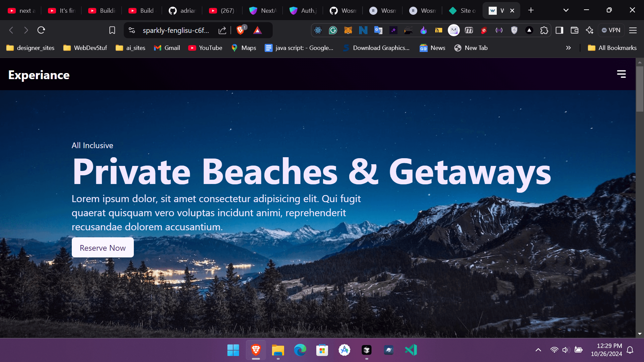This screenshot has width=644, height=362.
Task: Open the React Developer Tools extension
Action: [318, 30]
